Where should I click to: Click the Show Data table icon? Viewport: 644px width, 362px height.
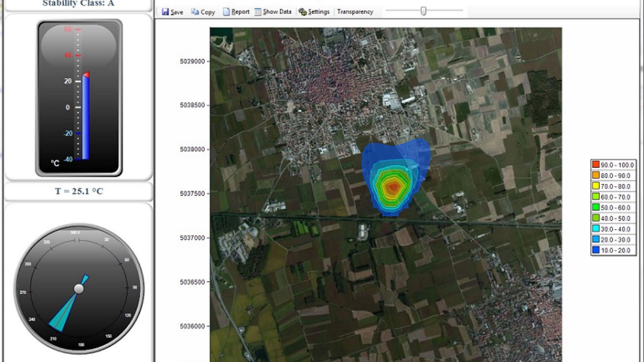(x=258, y=12)
